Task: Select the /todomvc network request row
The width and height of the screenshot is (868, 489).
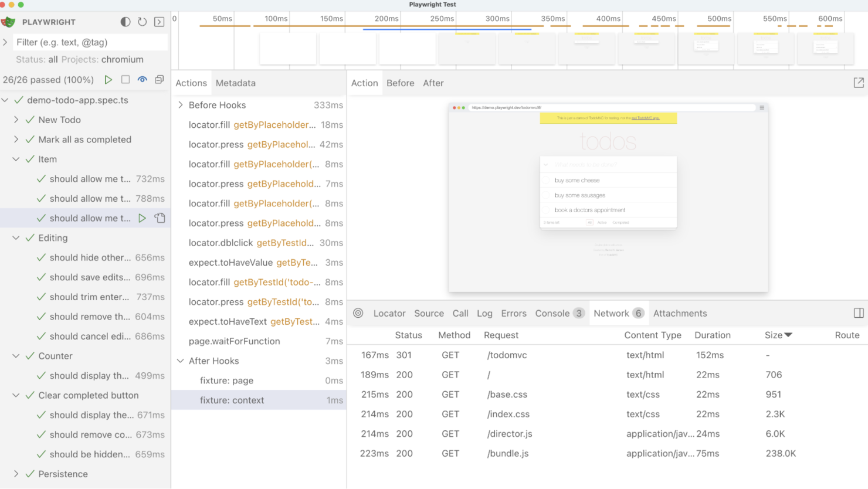Action: click(607, 355)
